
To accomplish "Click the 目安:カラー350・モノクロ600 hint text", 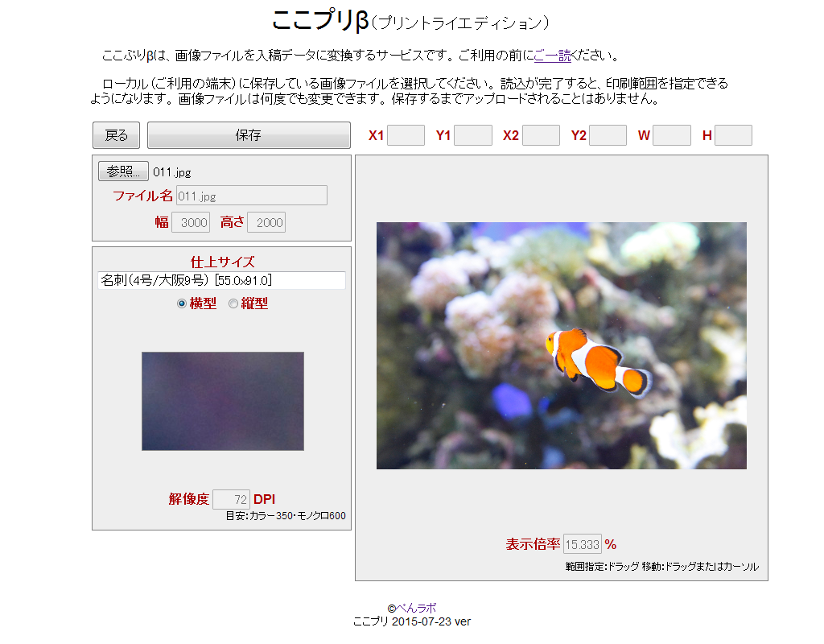I will (x=286, y=516).
